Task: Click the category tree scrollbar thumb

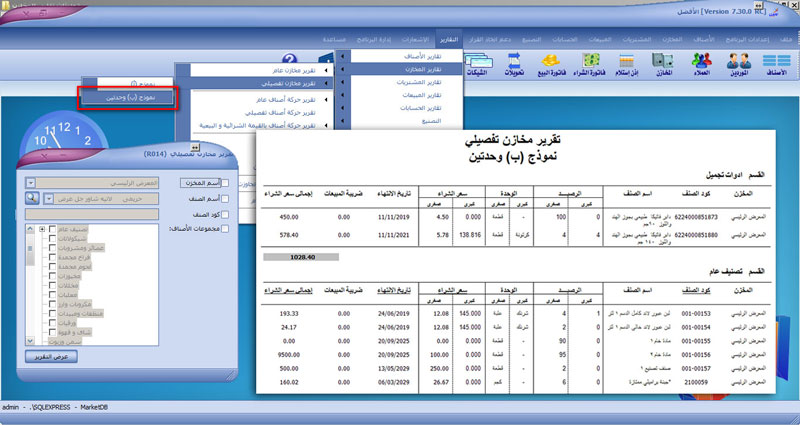Action: pos(30,251)
